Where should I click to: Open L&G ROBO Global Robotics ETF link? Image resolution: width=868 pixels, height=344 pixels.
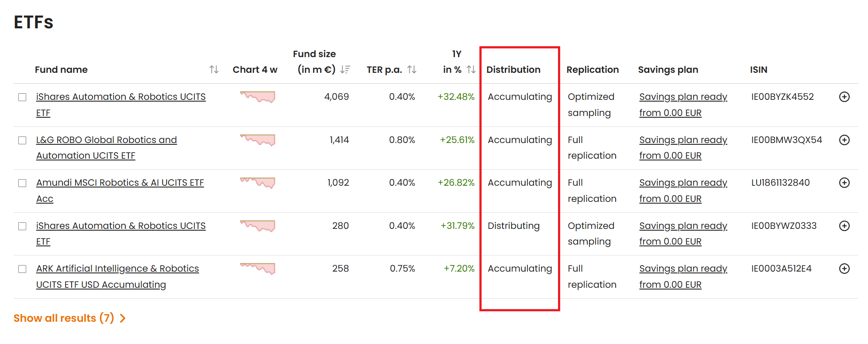pos(107,148)
